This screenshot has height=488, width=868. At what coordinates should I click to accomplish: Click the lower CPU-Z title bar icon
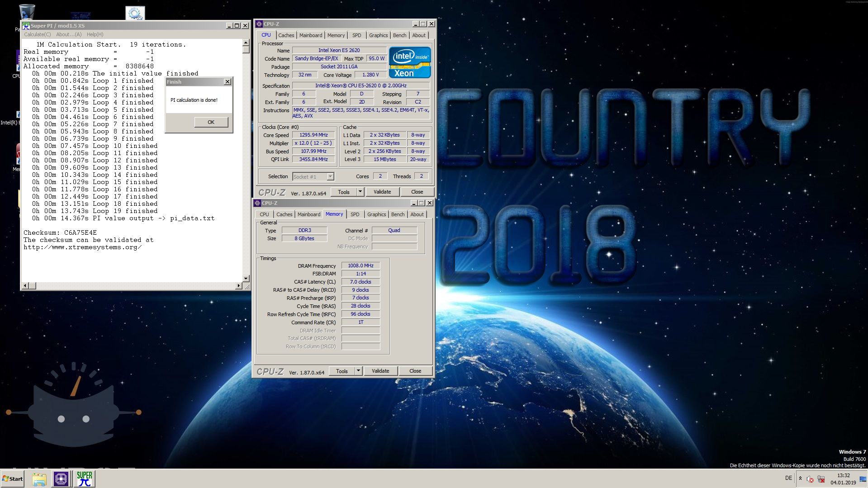257,203
